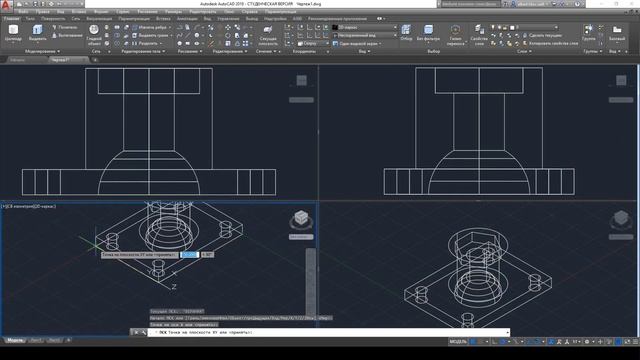Screen dimensions: 640x360
Task: Expand the Слои panel
Action: pos(524,51)
